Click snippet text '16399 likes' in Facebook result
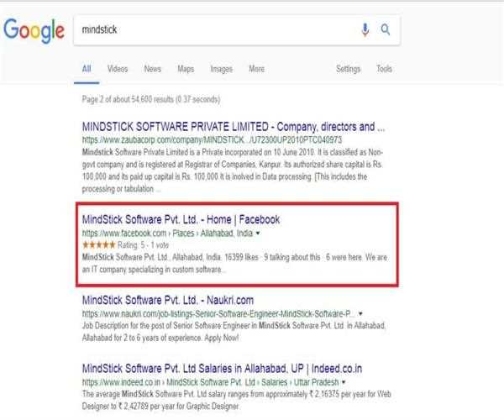 tap(241, 257)
